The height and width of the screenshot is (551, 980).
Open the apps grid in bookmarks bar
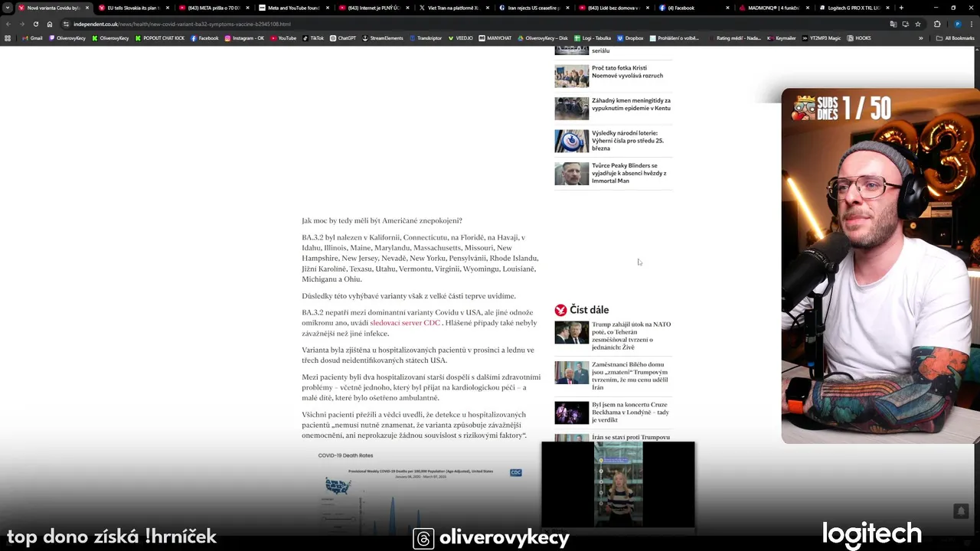[8, 37]
